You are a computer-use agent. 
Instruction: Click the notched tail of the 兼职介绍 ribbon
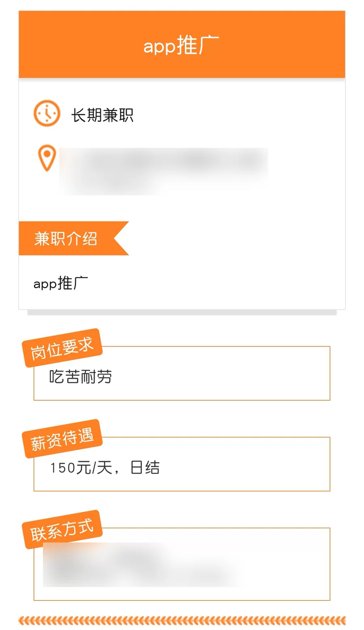coord(121,238)
